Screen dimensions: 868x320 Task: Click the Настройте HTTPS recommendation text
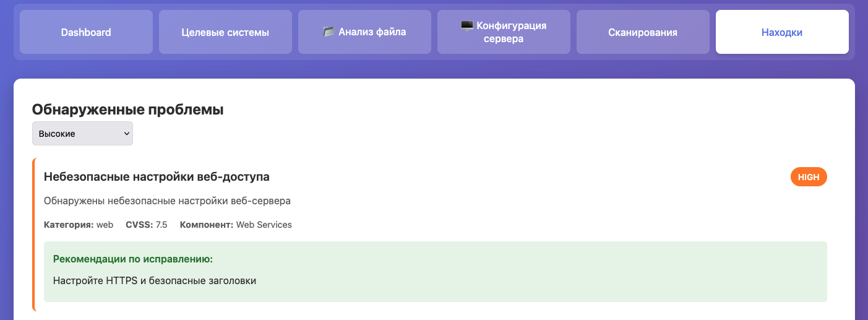[x=155, y=281]
